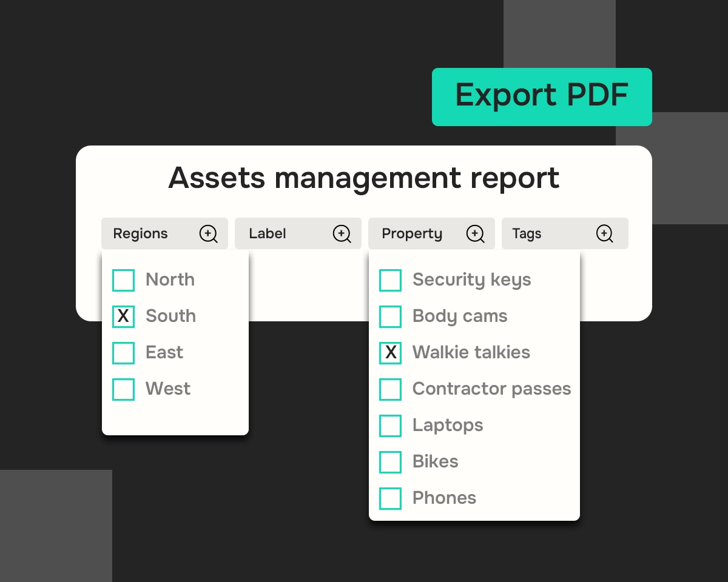Screen dimensions: 728x582
Task: Check the Security keys property
Action: click(x=390, y=280)
